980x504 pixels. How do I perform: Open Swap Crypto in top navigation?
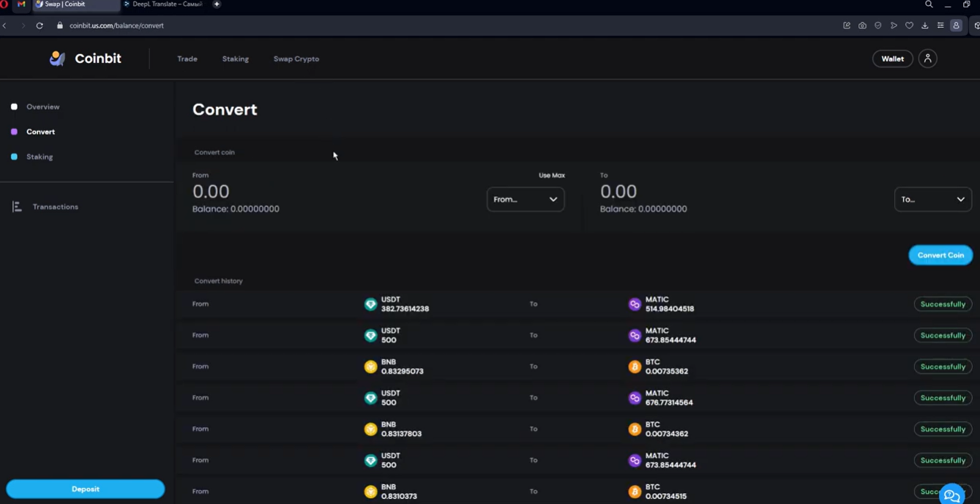coord(296,59)
